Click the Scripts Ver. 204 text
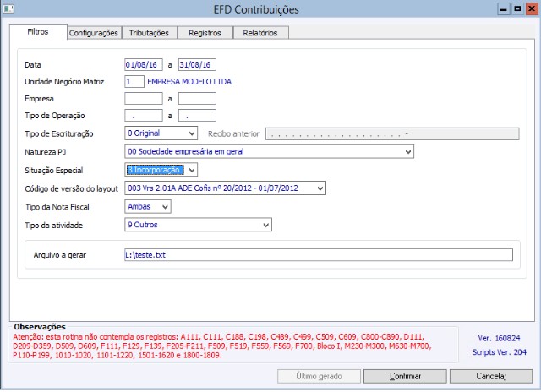541x392 pixels. pyautogui.click(x=500, y=352)
